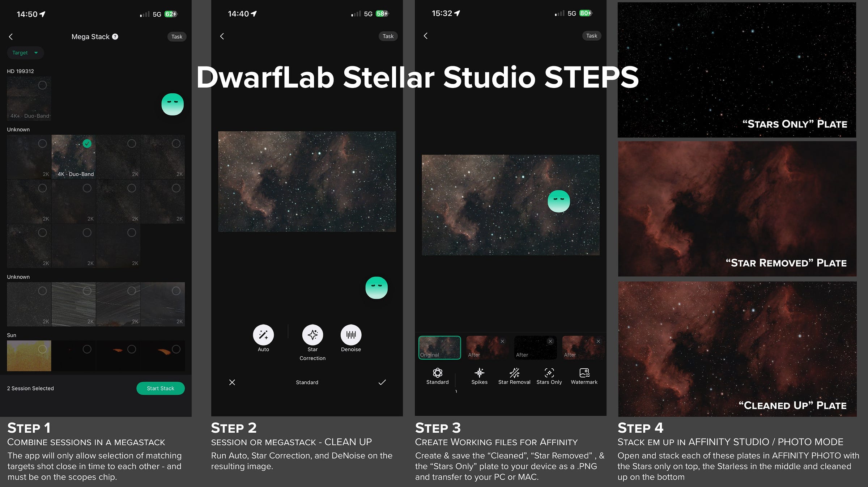The width and height of the screenshot is (868, 487).
Task: Tap the green mascot over the 15:32 preview
Action: (559, 201)
